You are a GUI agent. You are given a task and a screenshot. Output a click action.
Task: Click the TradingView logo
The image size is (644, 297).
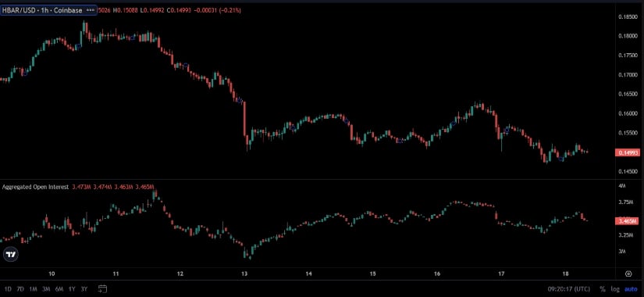[x=11, y=254]
